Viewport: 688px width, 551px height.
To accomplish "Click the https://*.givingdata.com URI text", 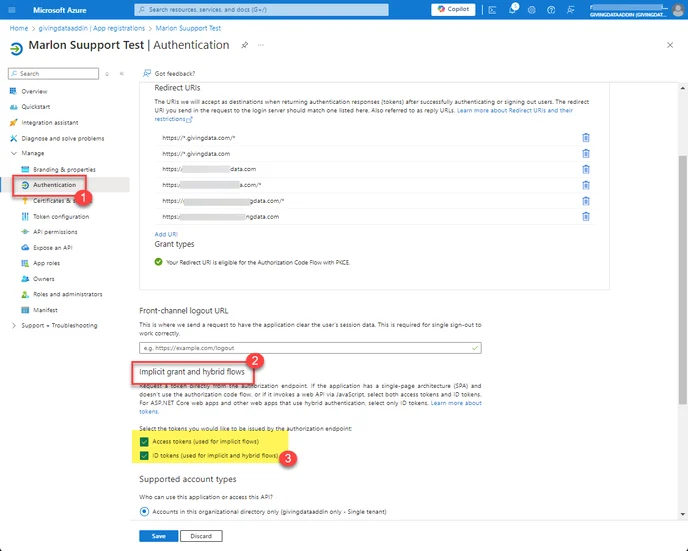I will point(196,154).
